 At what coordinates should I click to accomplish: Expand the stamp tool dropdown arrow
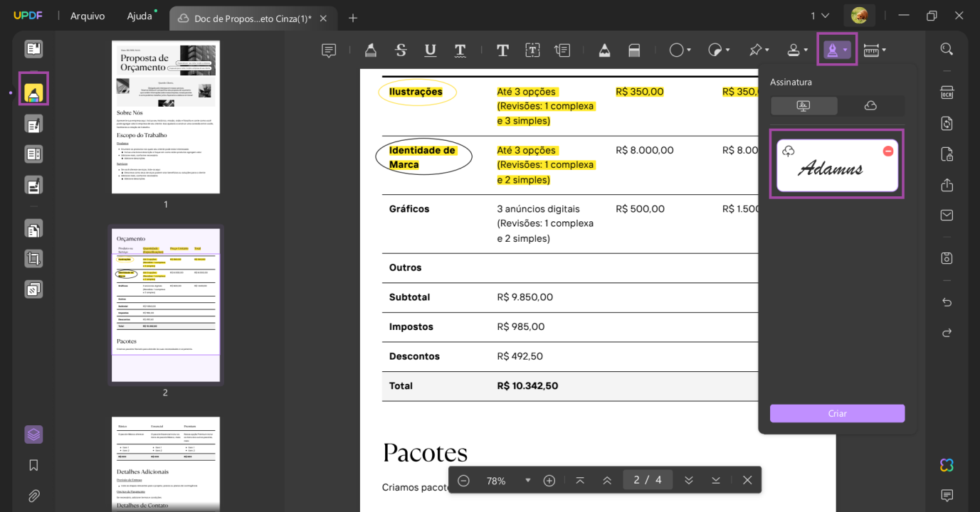click(806, 50)
